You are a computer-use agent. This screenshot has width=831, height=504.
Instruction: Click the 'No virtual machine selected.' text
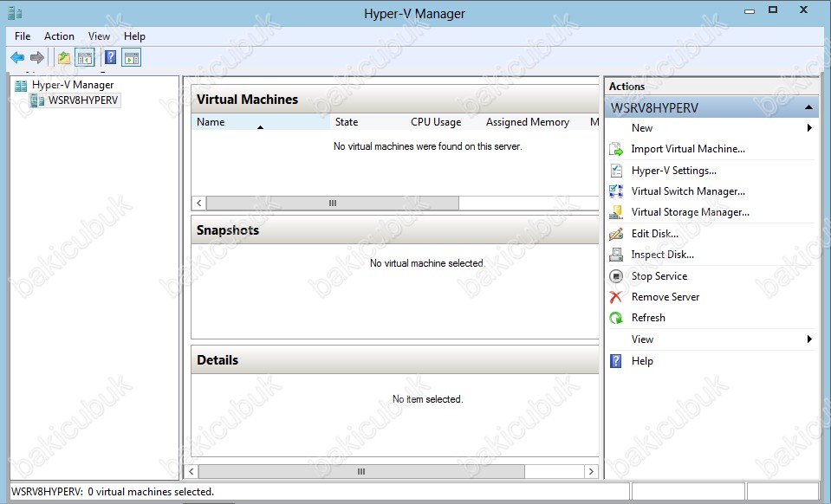427,263
